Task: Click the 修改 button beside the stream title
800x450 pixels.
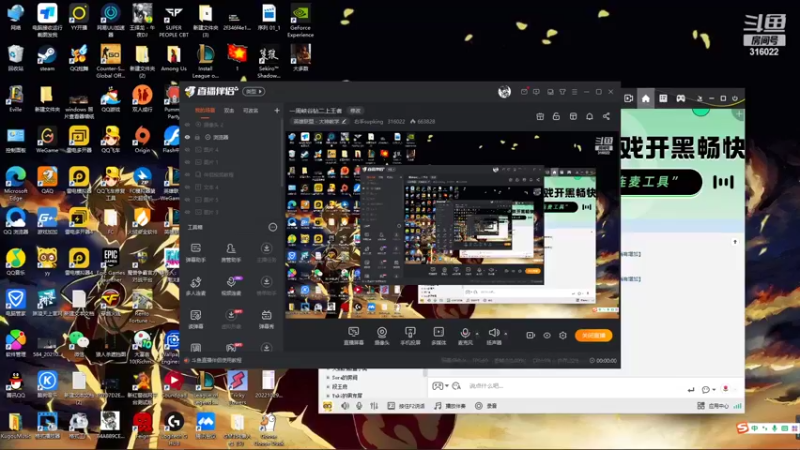Action: pos(356,111)
